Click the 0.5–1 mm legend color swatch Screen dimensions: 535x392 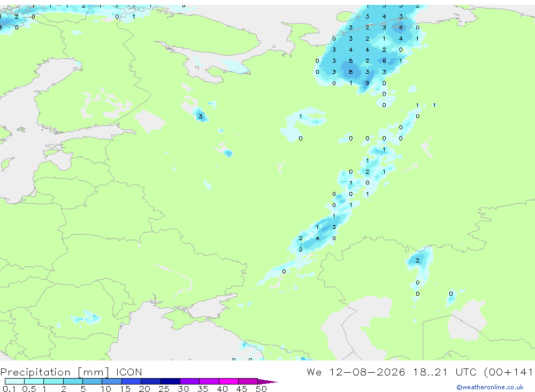34,381
